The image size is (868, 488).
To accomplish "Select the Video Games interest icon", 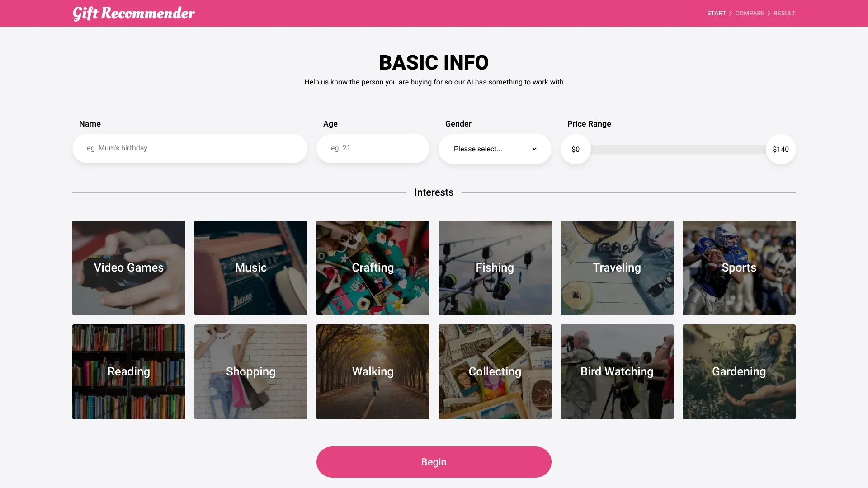I will pos(128,267).
